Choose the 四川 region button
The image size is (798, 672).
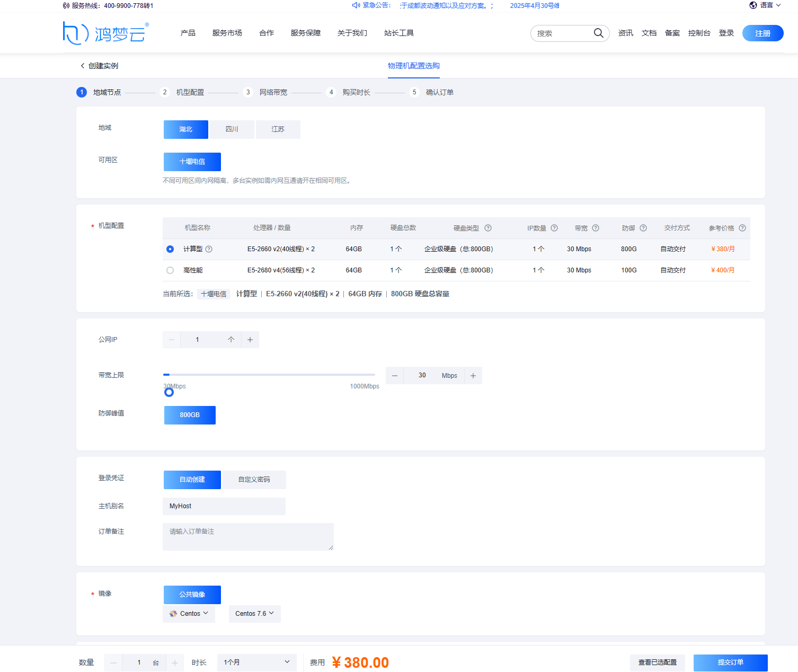pos(232,129)
